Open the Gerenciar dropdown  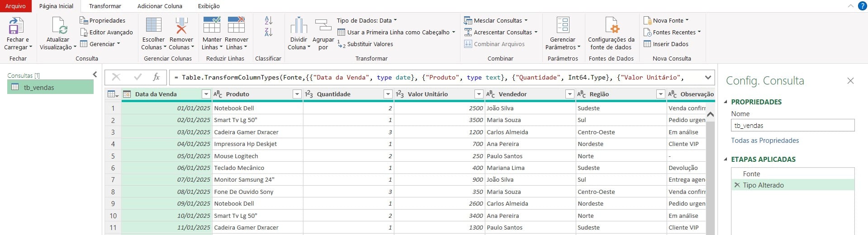(x=100, y=44)
